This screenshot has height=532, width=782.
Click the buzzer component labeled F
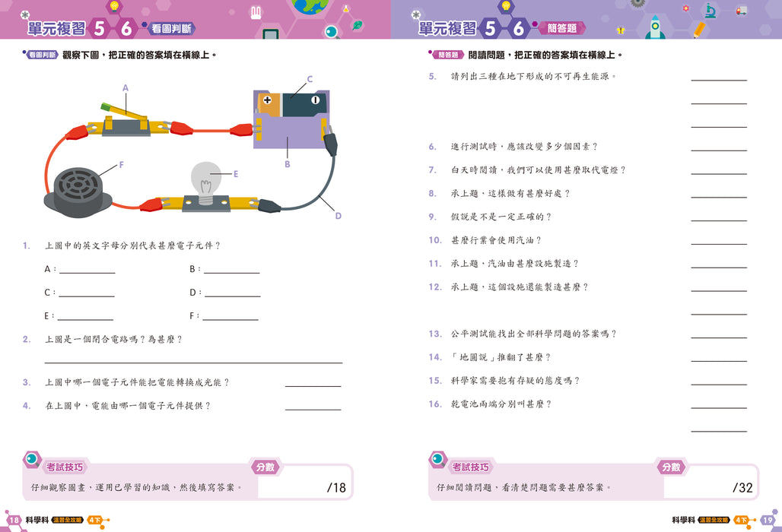78,192
